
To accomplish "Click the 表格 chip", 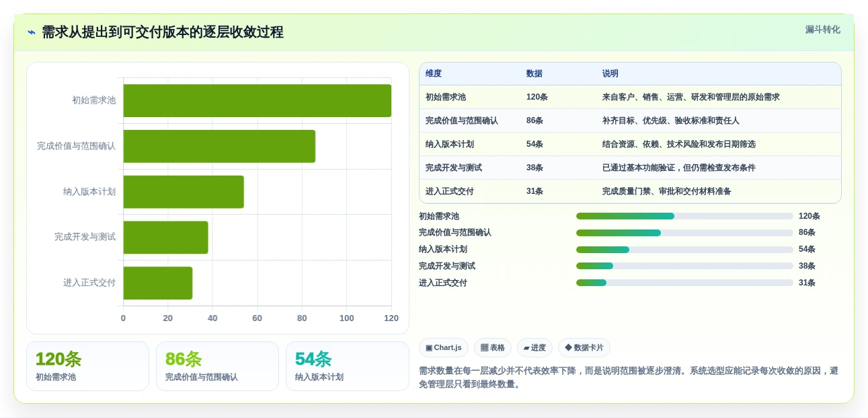I will click(493, 348).
